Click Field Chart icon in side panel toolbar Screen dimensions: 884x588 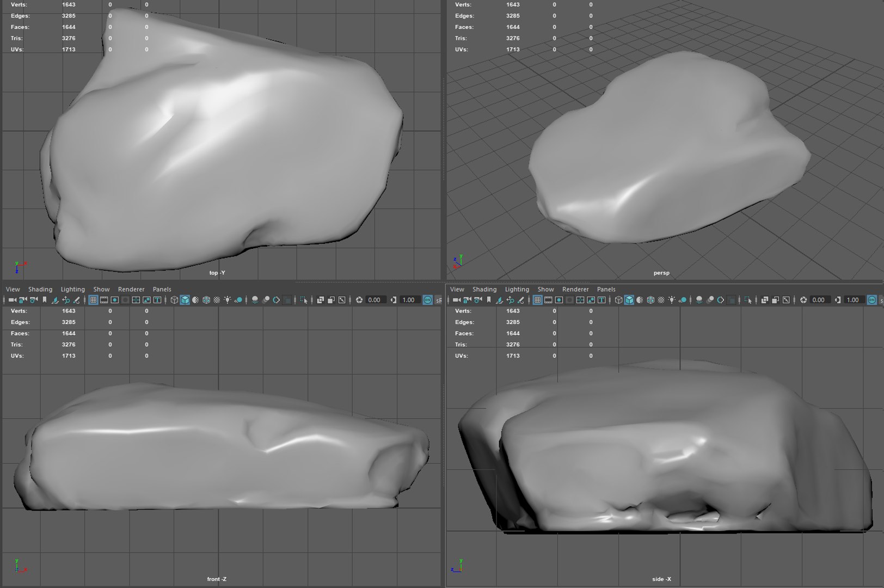click(x=580, y=300)
